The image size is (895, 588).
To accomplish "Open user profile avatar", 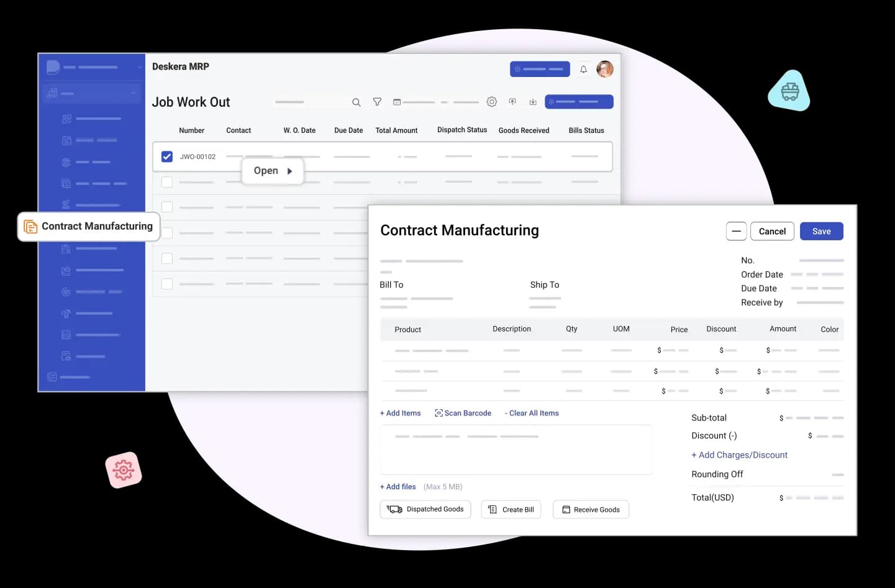I will pos(604,69).
